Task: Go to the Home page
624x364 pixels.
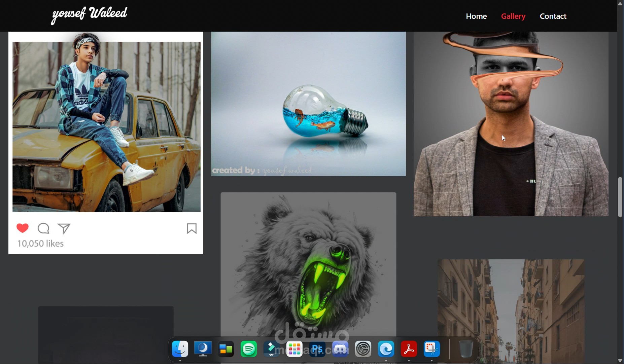Action: (476, 16)
